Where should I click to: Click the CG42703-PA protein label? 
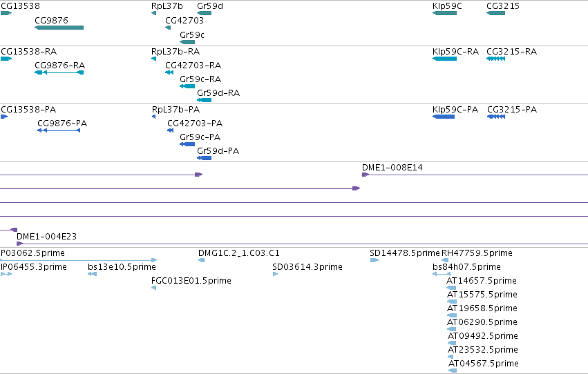(x=195, y=124)
